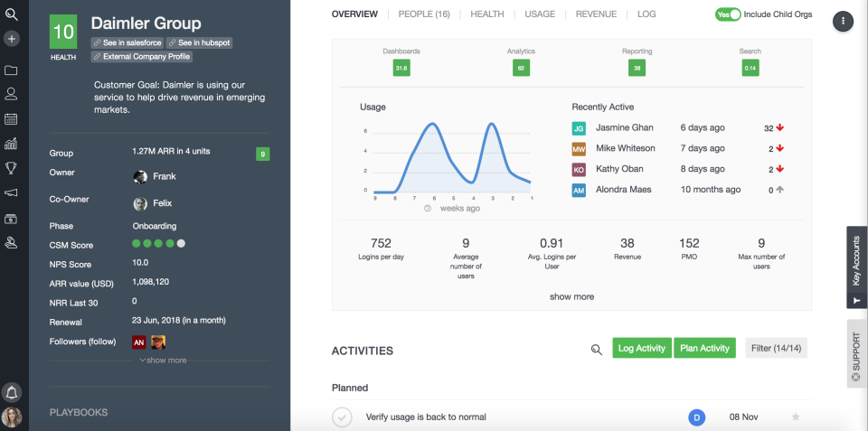This screenshot has width=868, height=431.
Task: Click Mike Whiteson's MW avatar
Action: tap(579, 149)
